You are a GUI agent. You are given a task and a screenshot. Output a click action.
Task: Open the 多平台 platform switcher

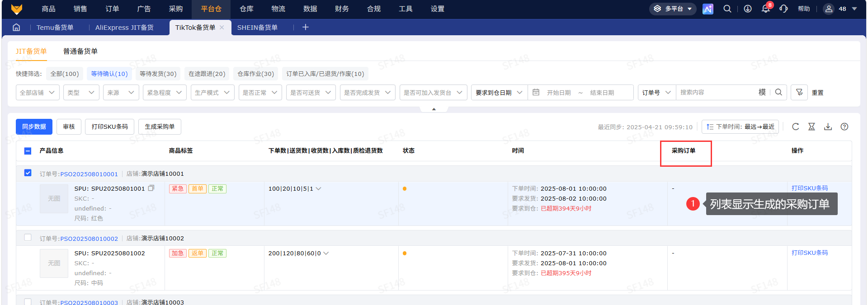(x=673, y=9)
